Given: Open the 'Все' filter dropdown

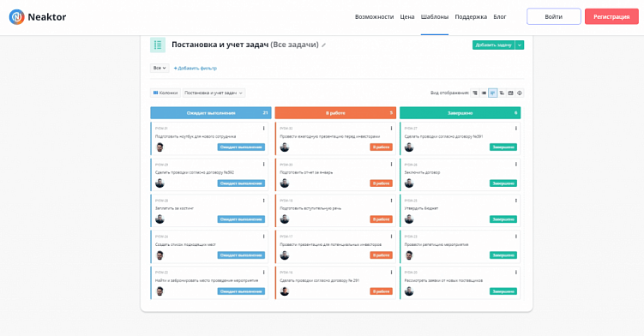Looking at the screenshot, I should 159,68.
